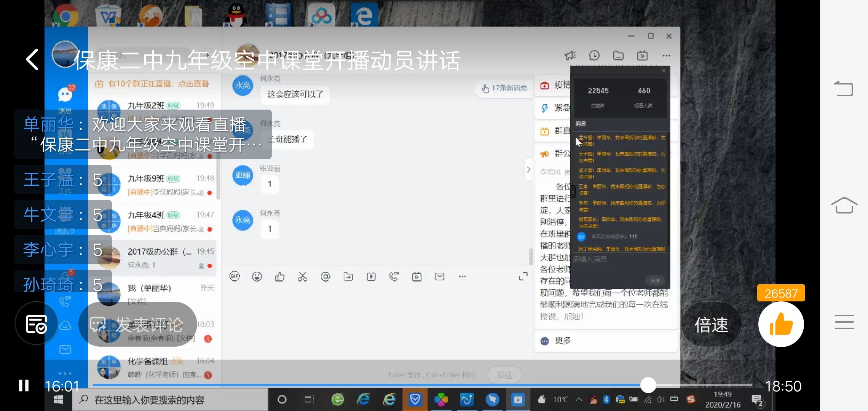Screen dimensions: 868x411
Task: Click the send file folder icon
Action: 348,277
